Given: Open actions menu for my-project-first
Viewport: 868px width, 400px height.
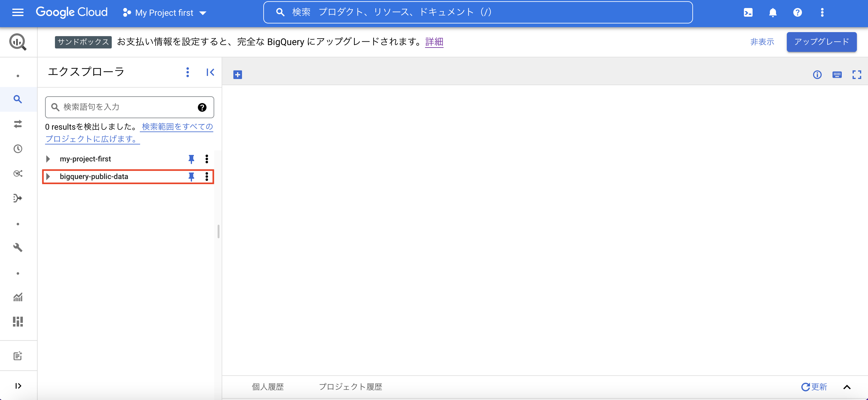Looking at the screenshot, I should coord(207,159).
